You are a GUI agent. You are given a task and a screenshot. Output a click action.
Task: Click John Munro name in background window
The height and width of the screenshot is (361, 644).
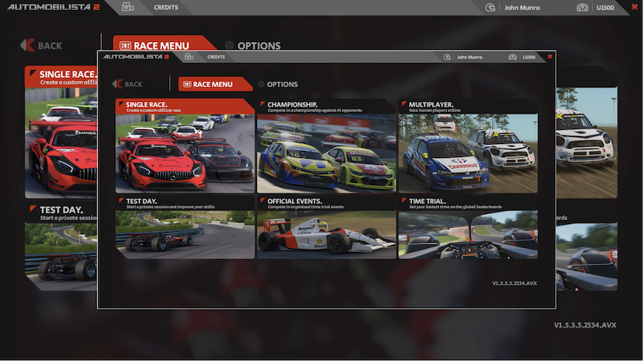[x=522, y=7]
